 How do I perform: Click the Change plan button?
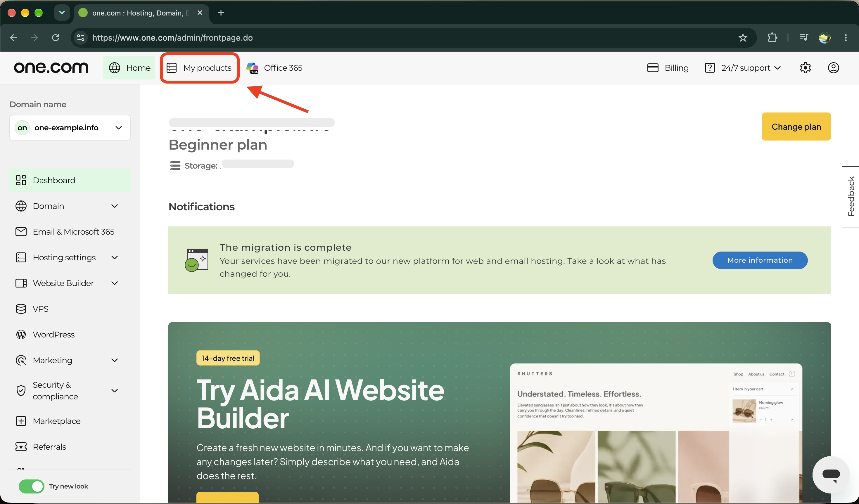[x=796, y=127]
